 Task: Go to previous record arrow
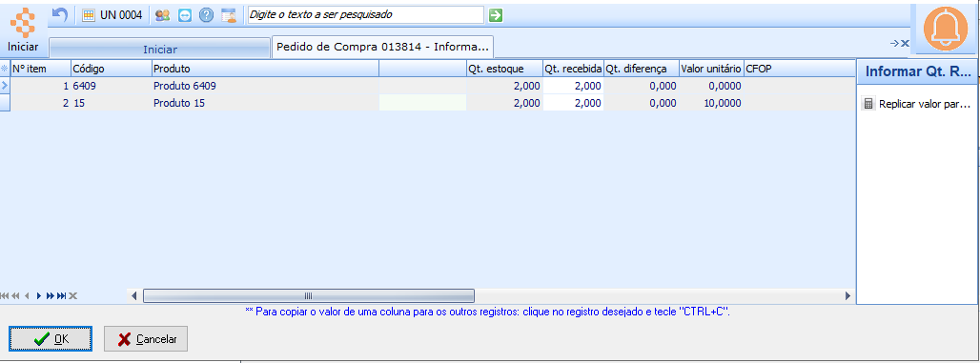27,295
